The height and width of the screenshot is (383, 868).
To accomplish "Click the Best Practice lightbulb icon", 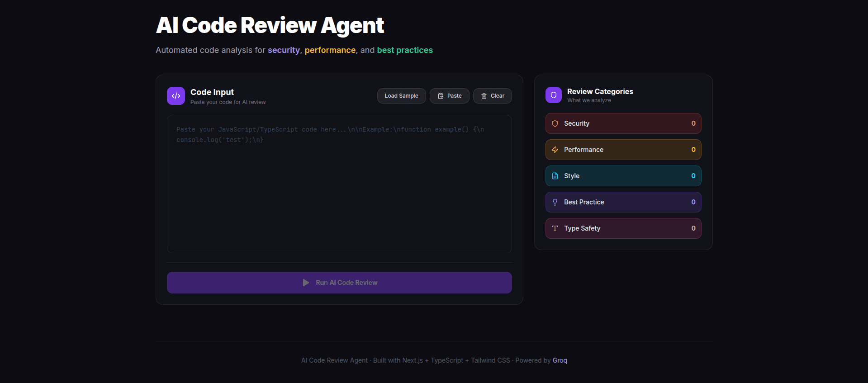I will point(555,202).
